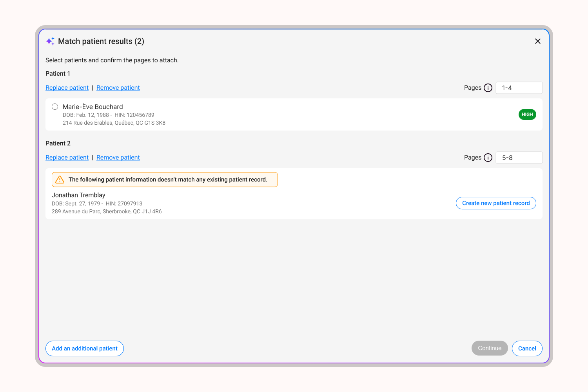588x392 pixels.
Task: Click Add an additional patient
Action: coord(84,348)
